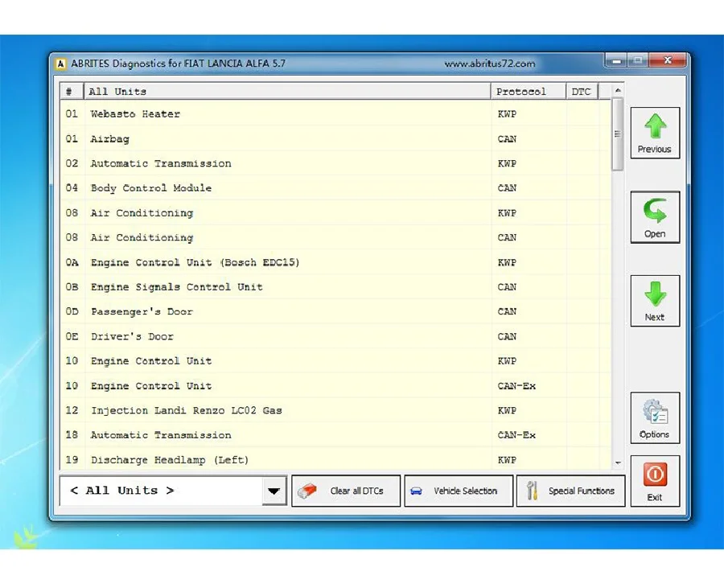Select Air Conditioning row with CAN protocol
724x588 pixels.
(335, 237)
